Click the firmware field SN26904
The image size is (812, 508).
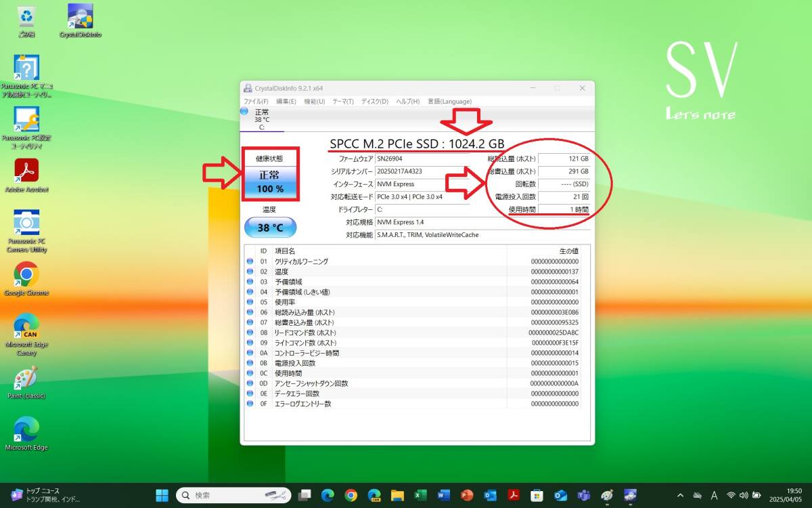[x=422, y=158]
